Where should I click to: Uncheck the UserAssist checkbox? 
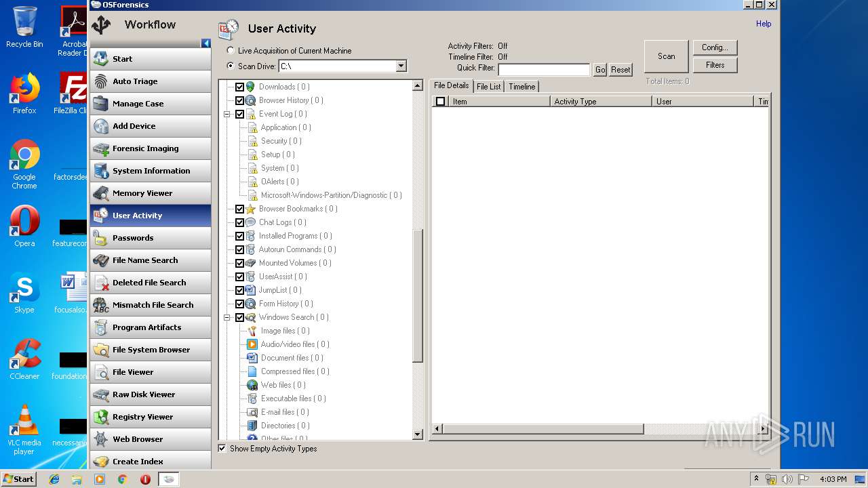pos(239,277)
